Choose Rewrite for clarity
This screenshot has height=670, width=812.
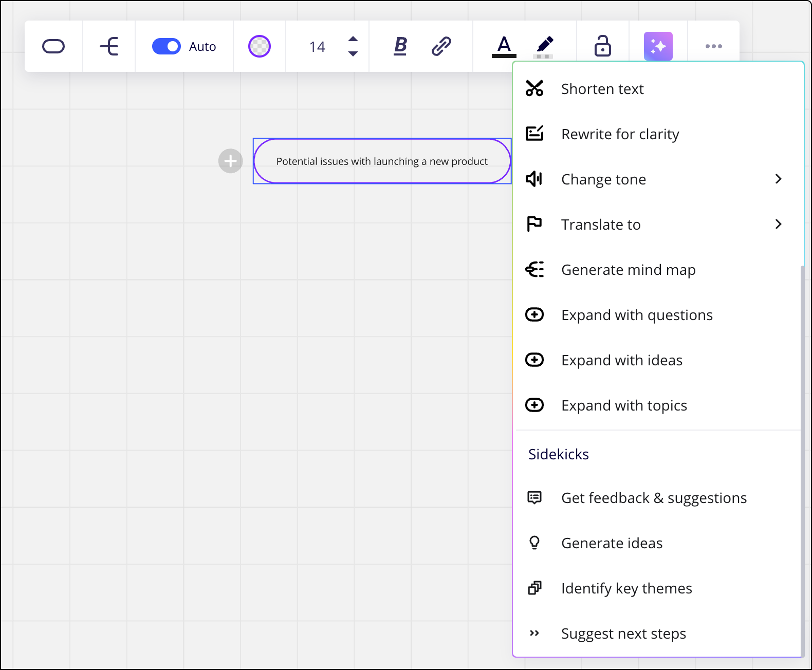pos(658,134)
